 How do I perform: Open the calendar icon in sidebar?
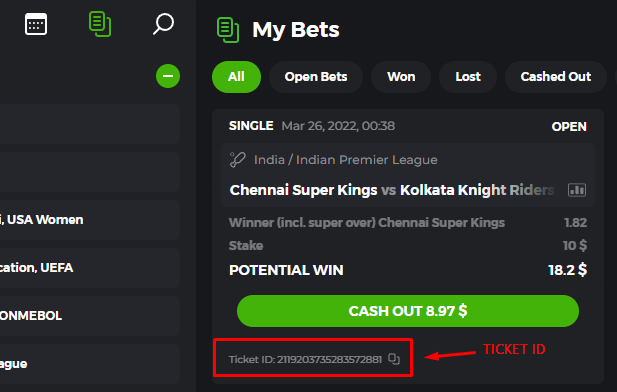[x=36, y=24]
